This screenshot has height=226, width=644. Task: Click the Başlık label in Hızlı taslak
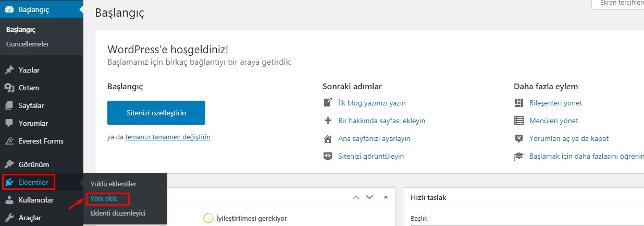(x=419, y=218)
